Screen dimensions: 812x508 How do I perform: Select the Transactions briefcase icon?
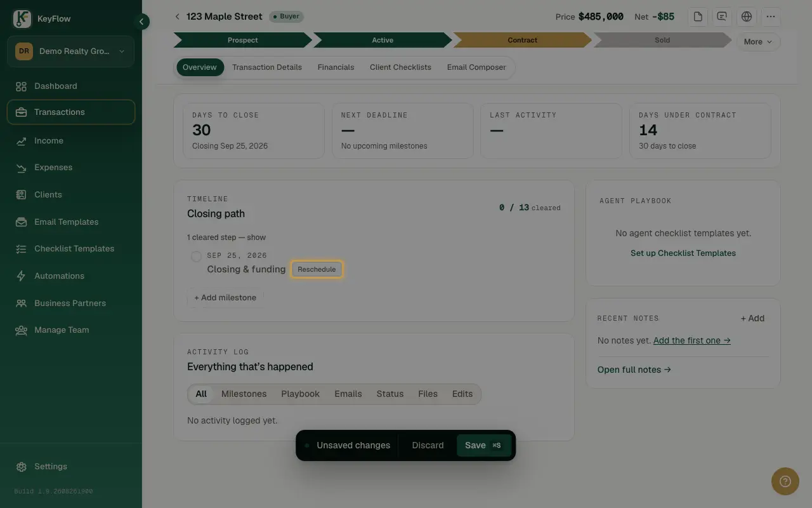pos(21,112)
